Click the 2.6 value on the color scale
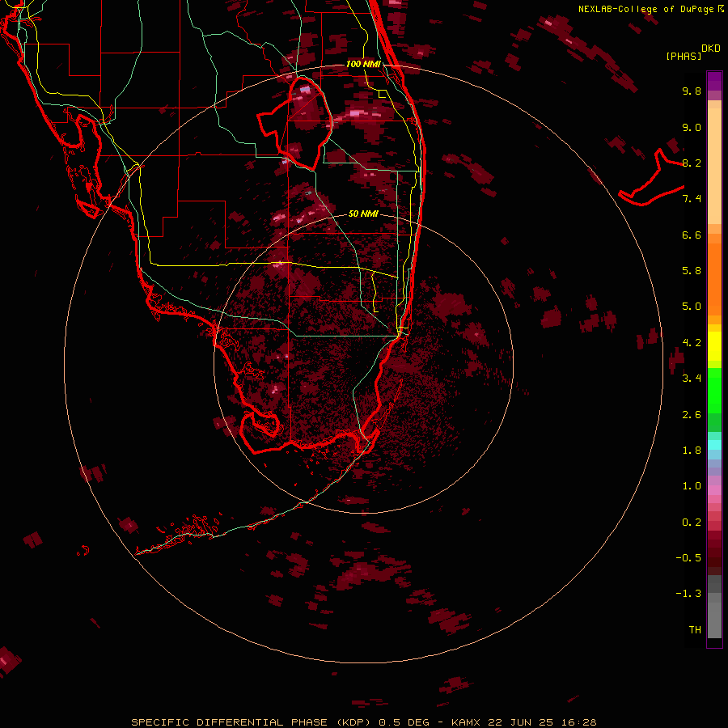Image resolution: width=728 pixels, height=728 pixels. 692,415
